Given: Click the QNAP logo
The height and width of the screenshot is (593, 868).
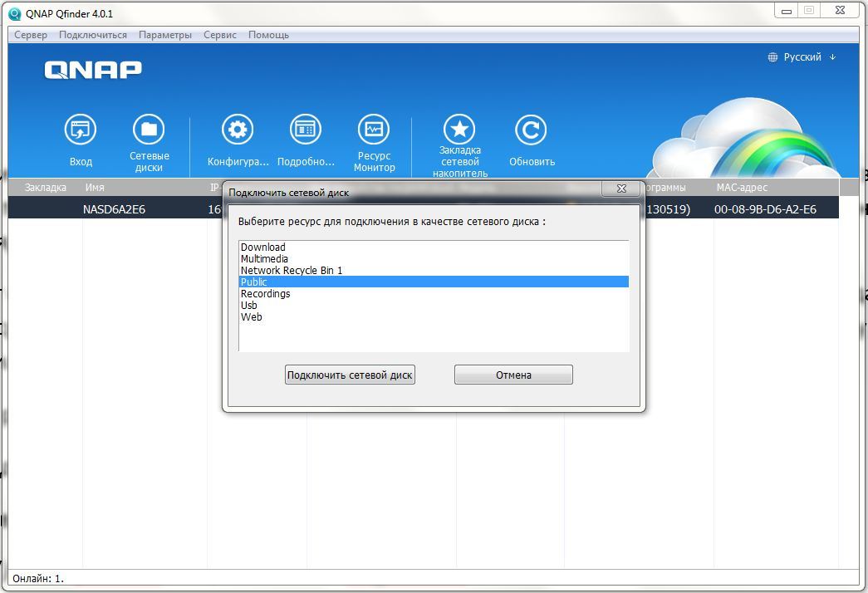Looking at the screenshot, I should (x=93, y=70).
